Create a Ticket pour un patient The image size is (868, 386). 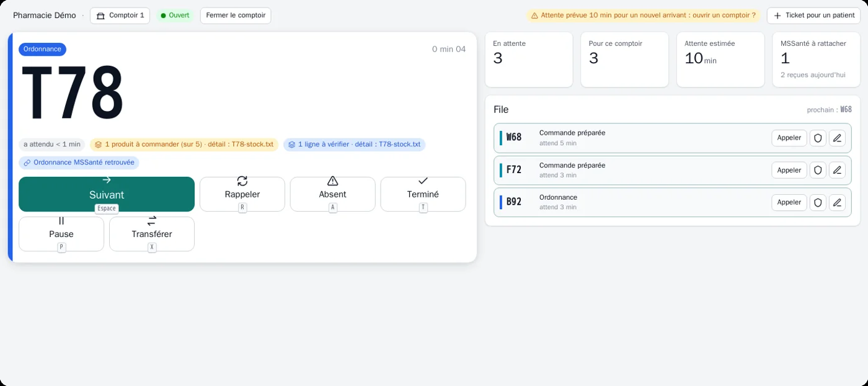point(813,16)
